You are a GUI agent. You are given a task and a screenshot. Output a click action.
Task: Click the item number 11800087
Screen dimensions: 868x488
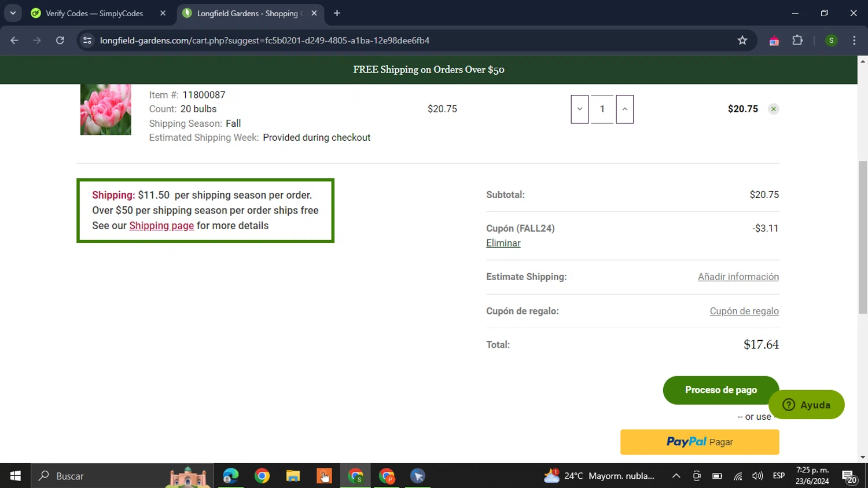point(204,95)
